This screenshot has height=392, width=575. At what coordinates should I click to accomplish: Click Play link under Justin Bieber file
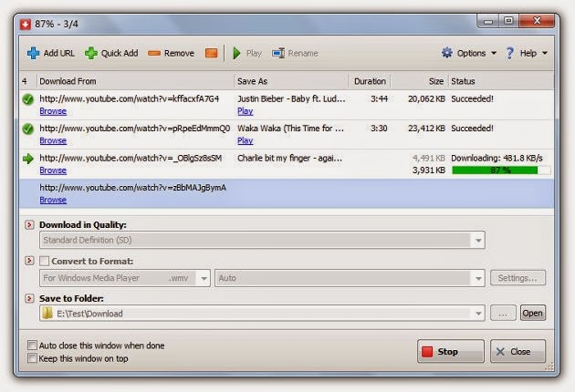tap(246, 111)
